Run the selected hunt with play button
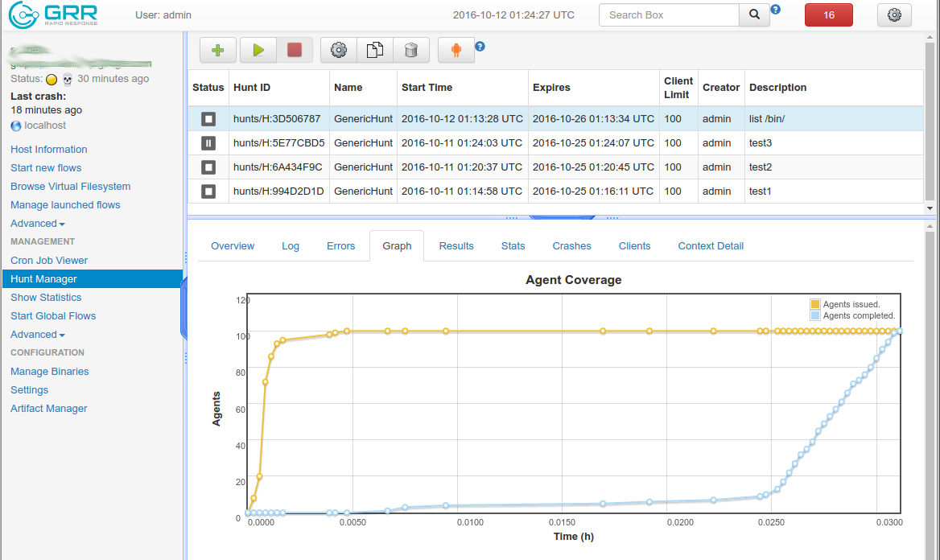This screenshot has height=560, width=940. tap(258, 51)
